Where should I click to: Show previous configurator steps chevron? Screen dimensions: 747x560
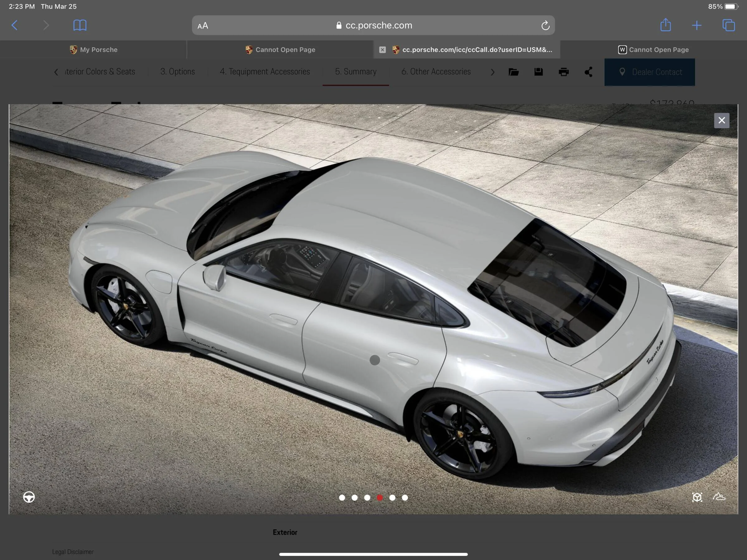pos(56,72)
